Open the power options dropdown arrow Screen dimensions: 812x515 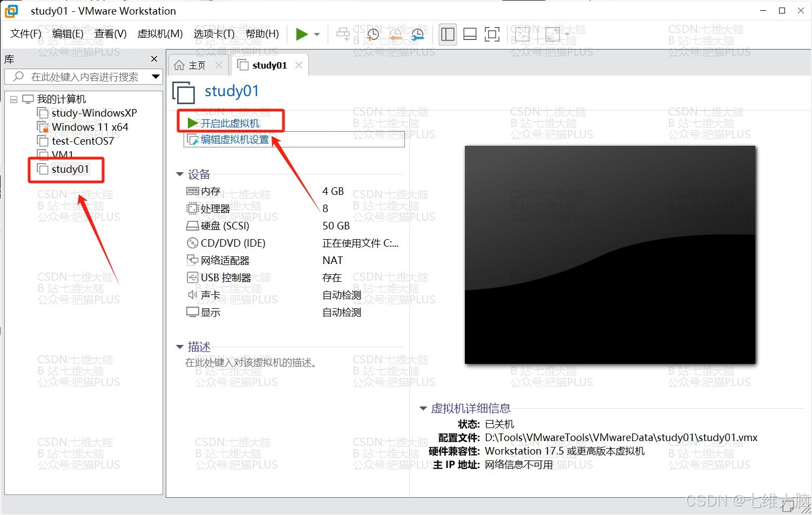[x=317, y=35]
